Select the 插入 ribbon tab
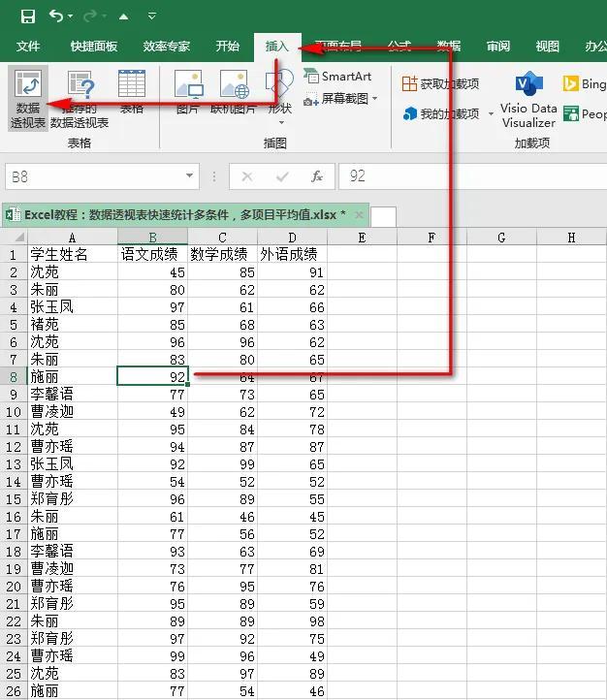The image size is (607, 700). [277, 46]
